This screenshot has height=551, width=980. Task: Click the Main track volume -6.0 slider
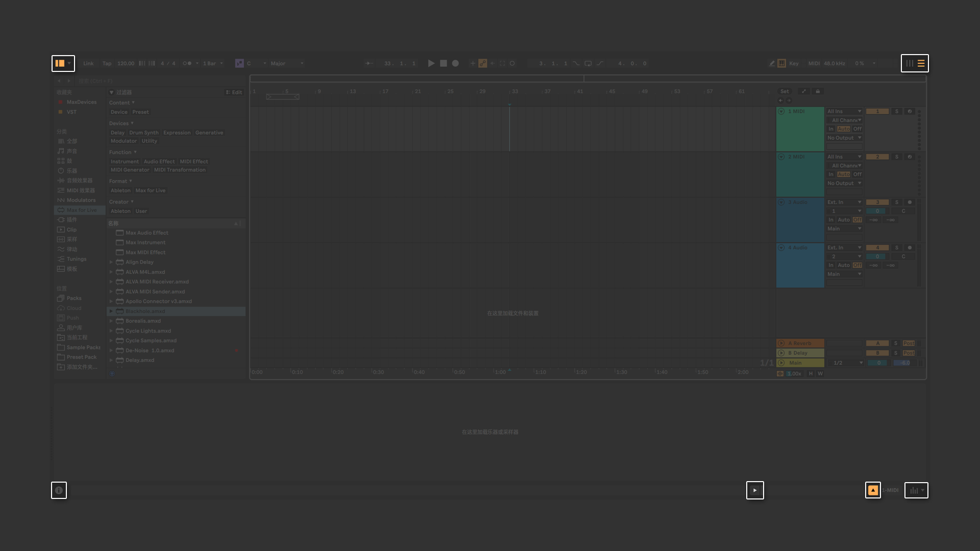[905, 363]
